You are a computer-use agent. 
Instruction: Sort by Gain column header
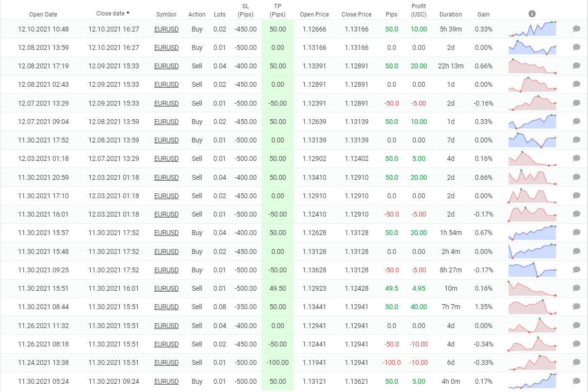tap(484, 15)
